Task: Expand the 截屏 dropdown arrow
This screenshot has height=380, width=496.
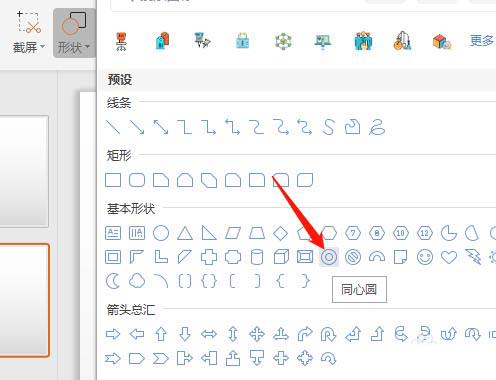Action: (x=42, y=47)
